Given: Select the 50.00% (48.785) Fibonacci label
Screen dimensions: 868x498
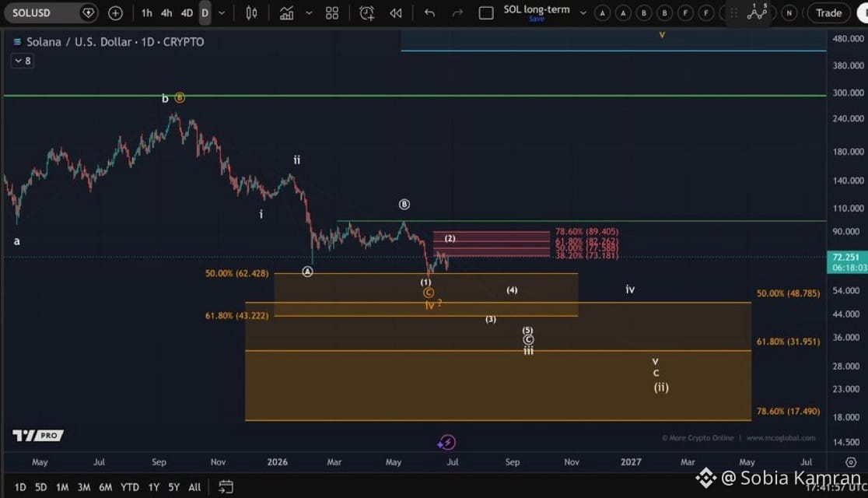Looking at the screenshot, I should click(x=789, y=293).
